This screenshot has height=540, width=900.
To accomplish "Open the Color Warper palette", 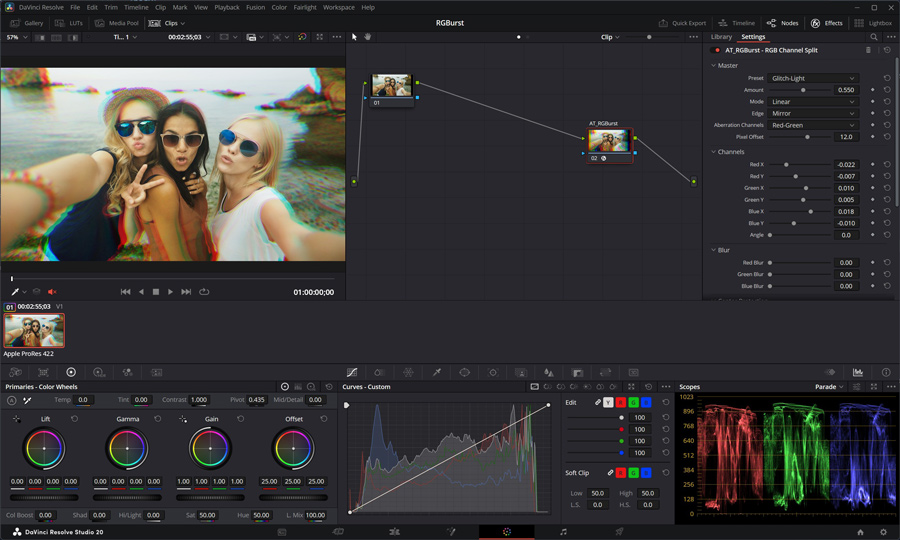I will 408,372.
